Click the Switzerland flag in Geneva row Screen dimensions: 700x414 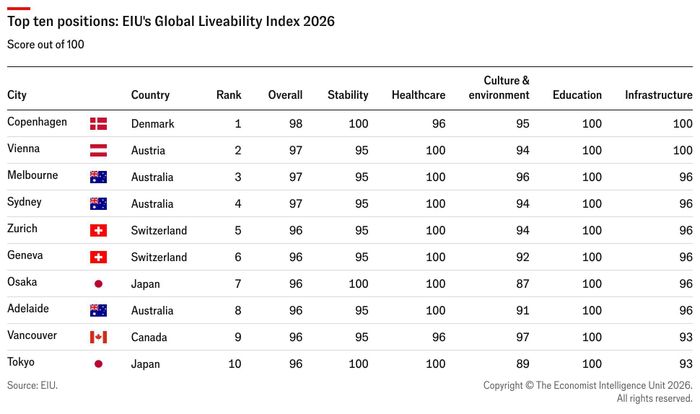98,257
